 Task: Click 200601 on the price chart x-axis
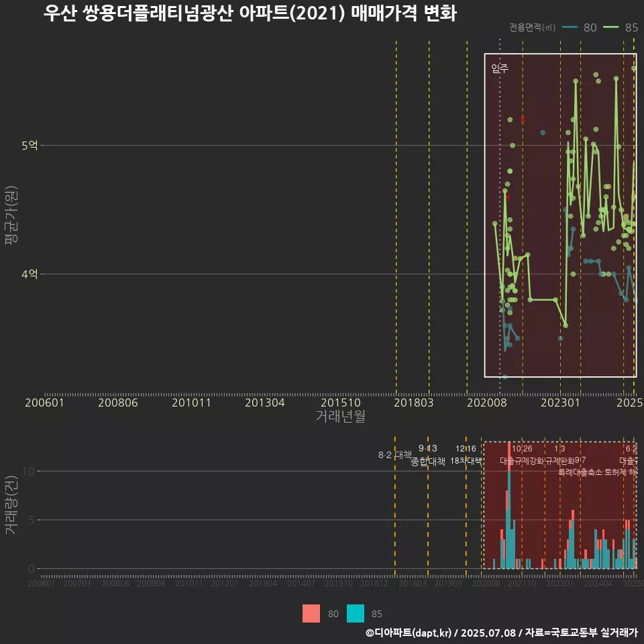pos(44,402)
